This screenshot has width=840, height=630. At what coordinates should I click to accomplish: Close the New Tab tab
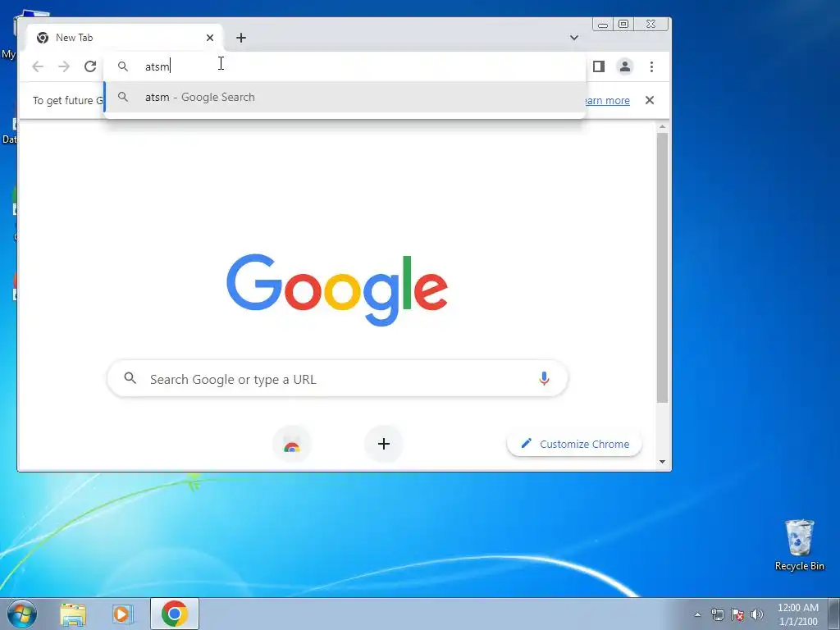(x=210, y=38)
